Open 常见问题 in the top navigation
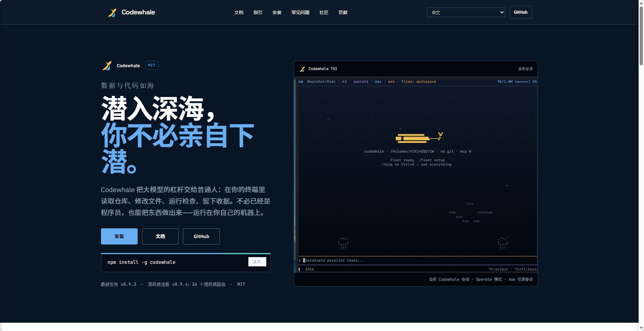Viewport: 644px width, 331px height. coord(300,13)
